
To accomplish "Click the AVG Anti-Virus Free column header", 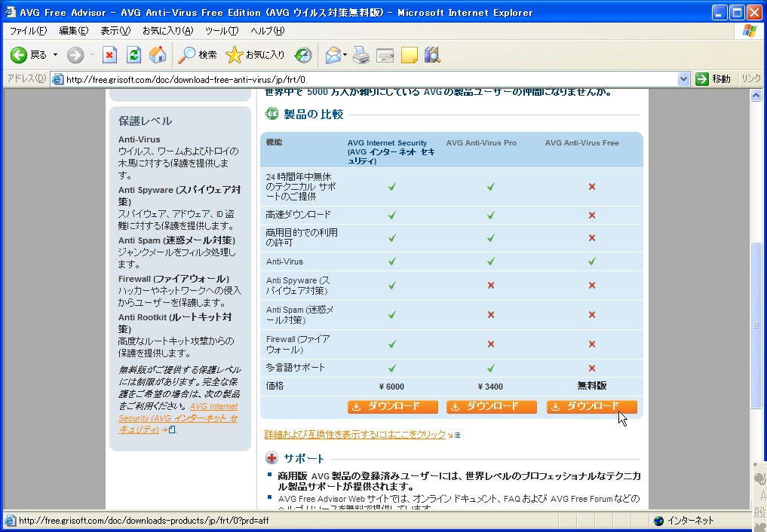I will 582,142.
